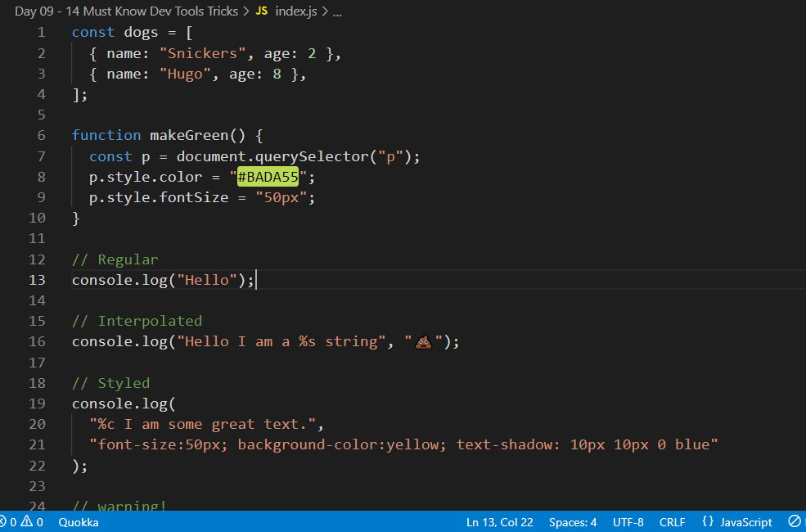Open the JavaScript language mode selector
Image resolution: width=806 pixels, height=532 pixels.
coord(746,522)
